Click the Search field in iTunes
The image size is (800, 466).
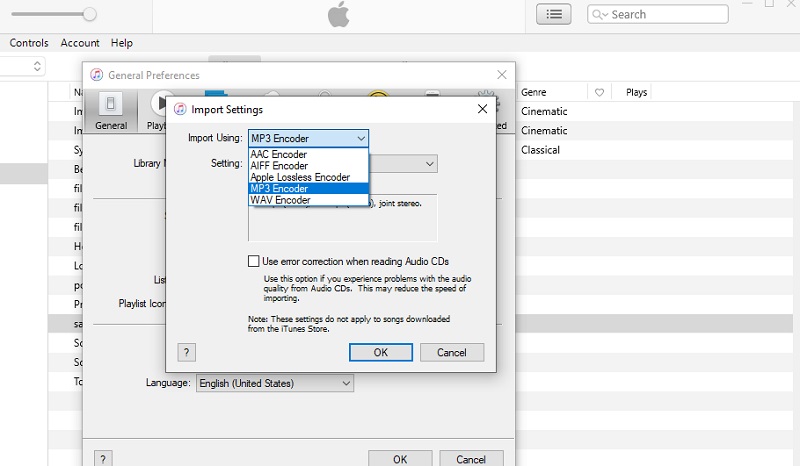658,14
